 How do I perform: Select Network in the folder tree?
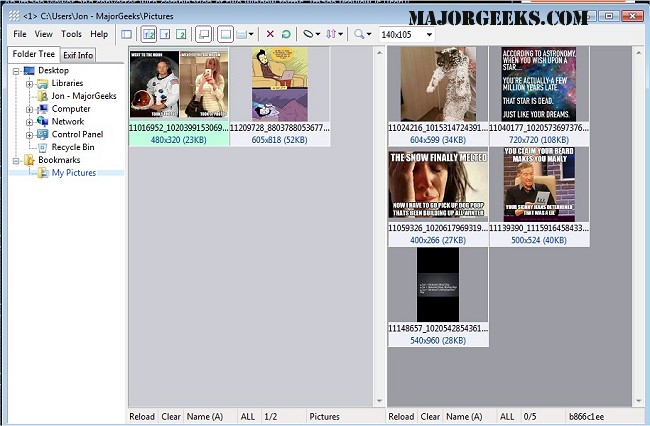pyautogui.click(x=68, y=122)
